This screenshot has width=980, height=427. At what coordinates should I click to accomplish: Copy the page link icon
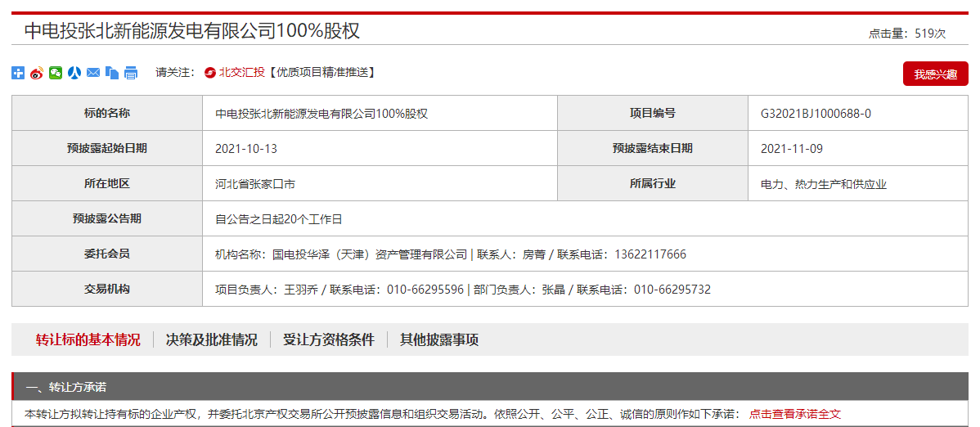(112, 73)
